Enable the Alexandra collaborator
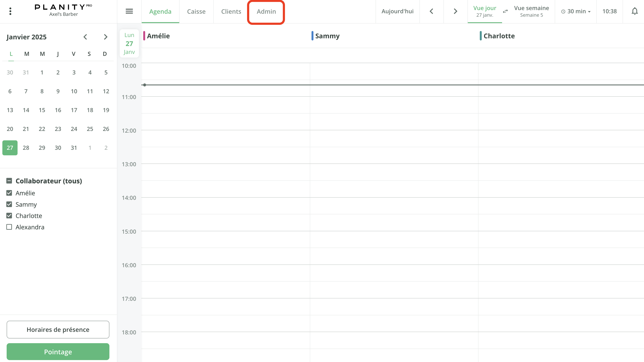The width and height of the screenshot is (644, 362). tap(9, 227)
